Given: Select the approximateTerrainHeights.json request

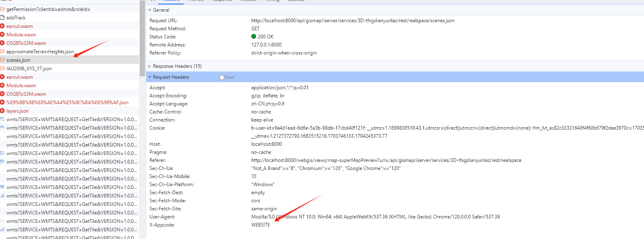Looking at the screenshot, I should (69, 51).
